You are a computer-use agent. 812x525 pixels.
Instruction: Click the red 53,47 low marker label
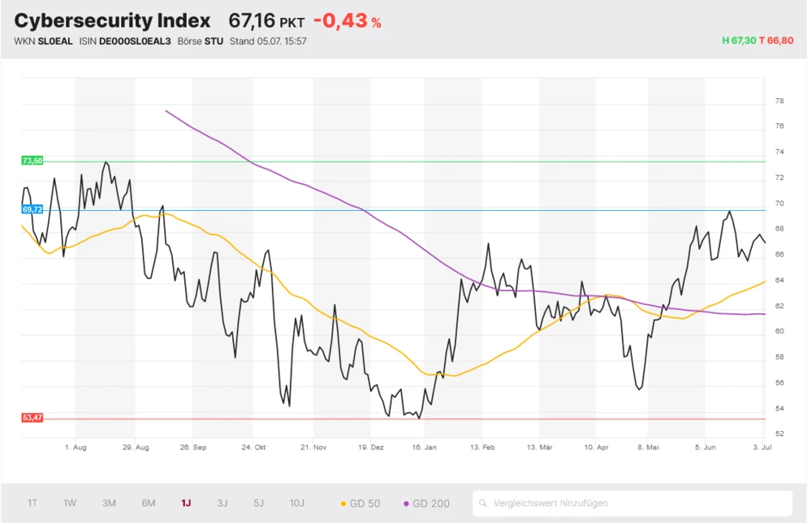tap(32, 417)
